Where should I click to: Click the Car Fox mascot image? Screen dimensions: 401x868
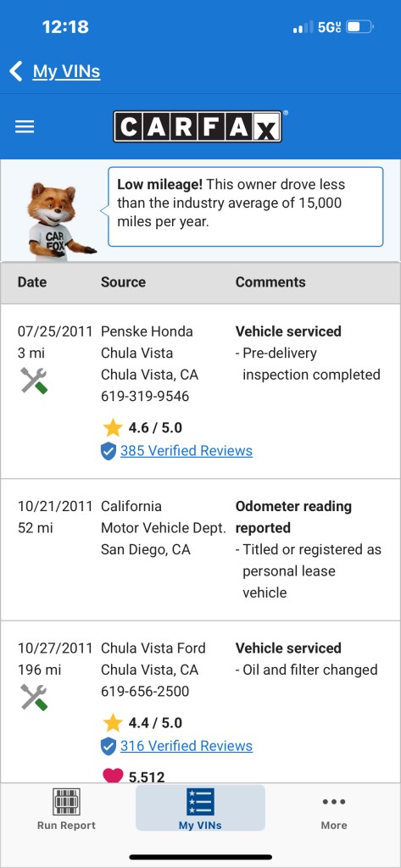58,222
